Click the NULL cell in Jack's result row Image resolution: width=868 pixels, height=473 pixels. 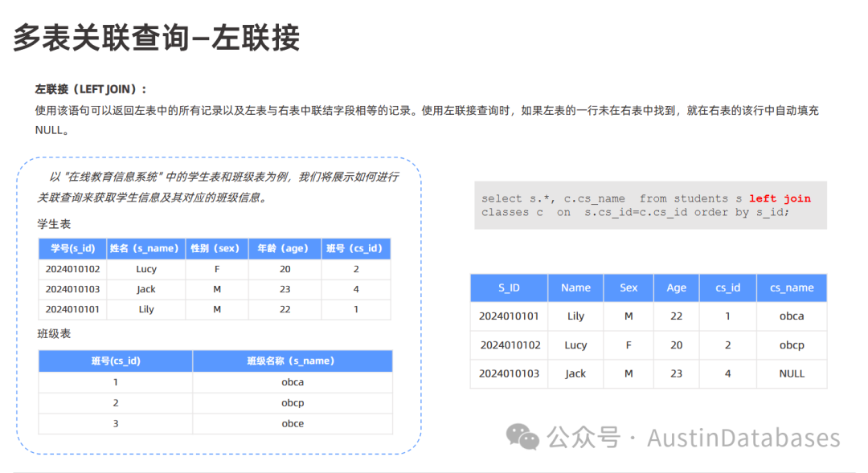[792, 374]
